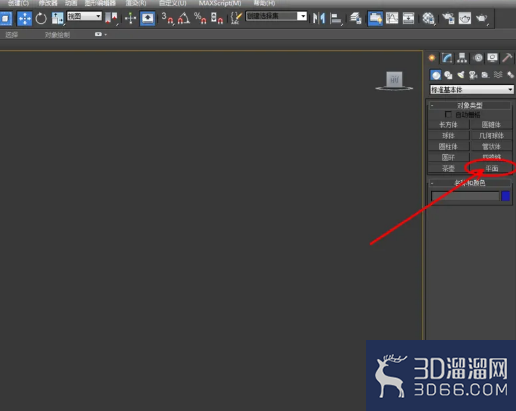Click the 圆锥体 button
The height and width of the screenshot is (411, 516).
click(x=491, y=125)
